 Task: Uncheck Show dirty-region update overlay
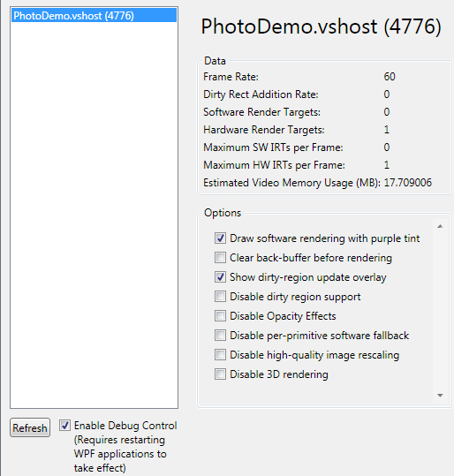coord(220,277)
